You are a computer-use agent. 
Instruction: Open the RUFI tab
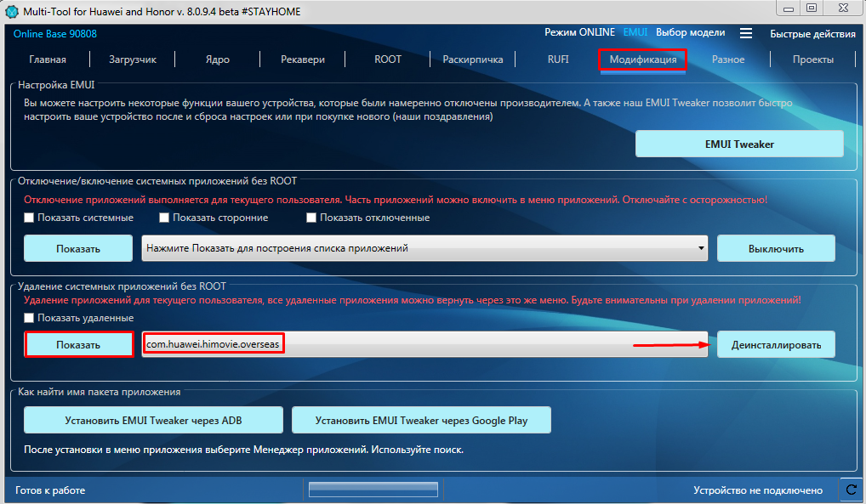click(558, 59)
